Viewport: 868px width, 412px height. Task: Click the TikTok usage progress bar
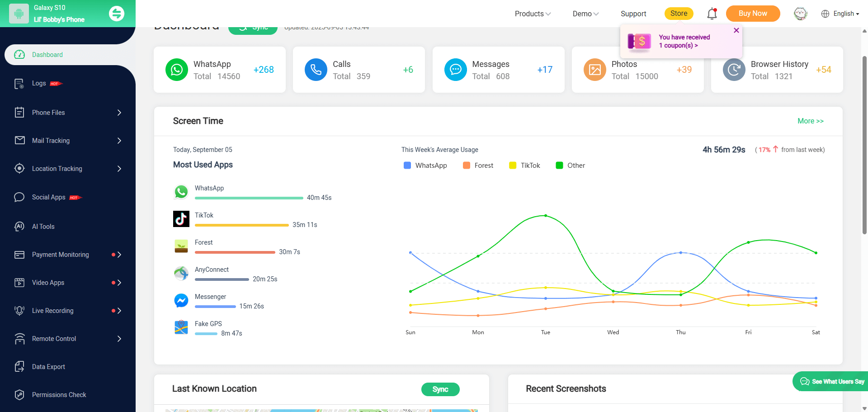[242, 225]
